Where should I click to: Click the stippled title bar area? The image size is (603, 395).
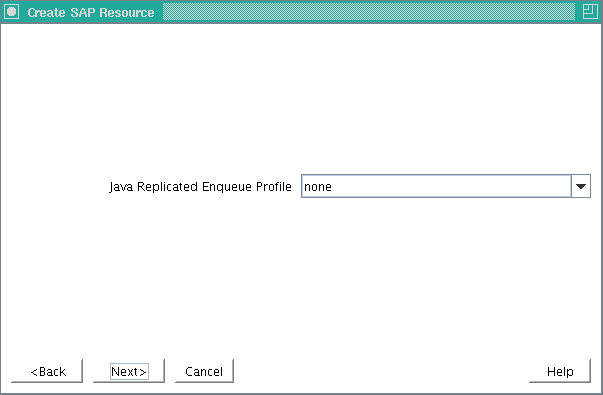click(x=369, y=12)
